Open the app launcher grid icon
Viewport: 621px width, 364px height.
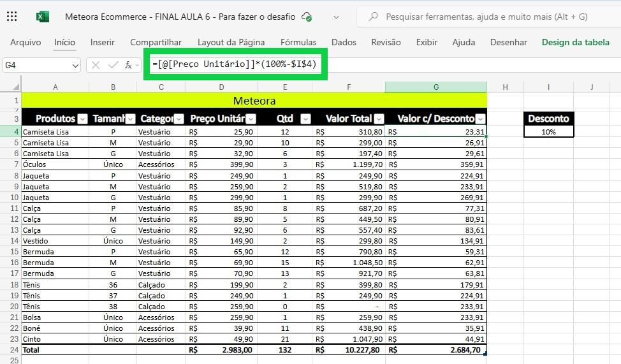(x=12, y=16)
